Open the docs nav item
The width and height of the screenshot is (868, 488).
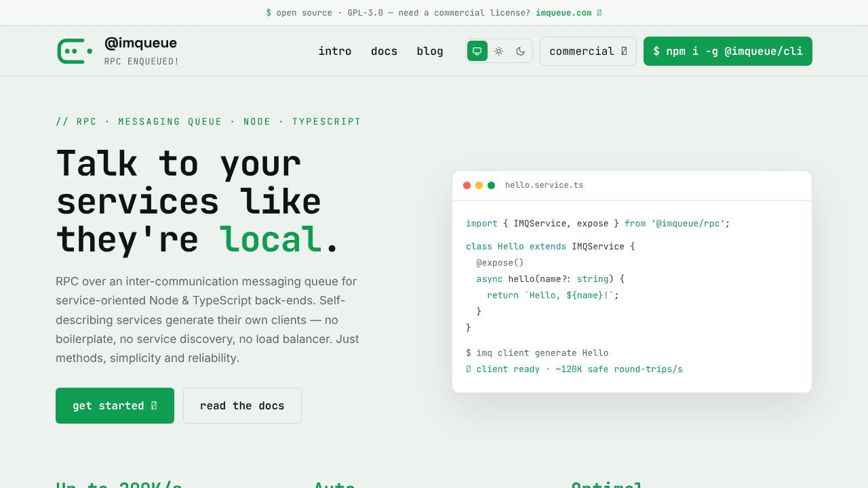tap(384, 51)
